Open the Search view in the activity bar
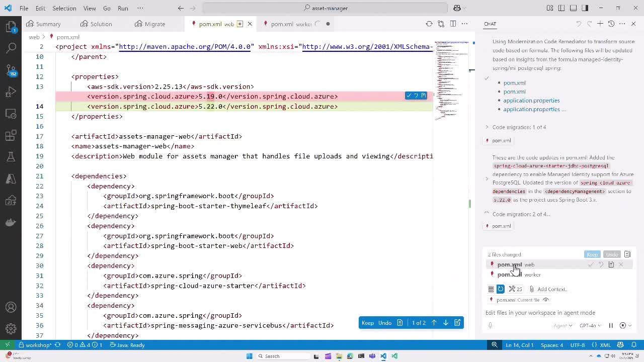The width and height of the screenshot is (644, 362). tap(11, 48)
